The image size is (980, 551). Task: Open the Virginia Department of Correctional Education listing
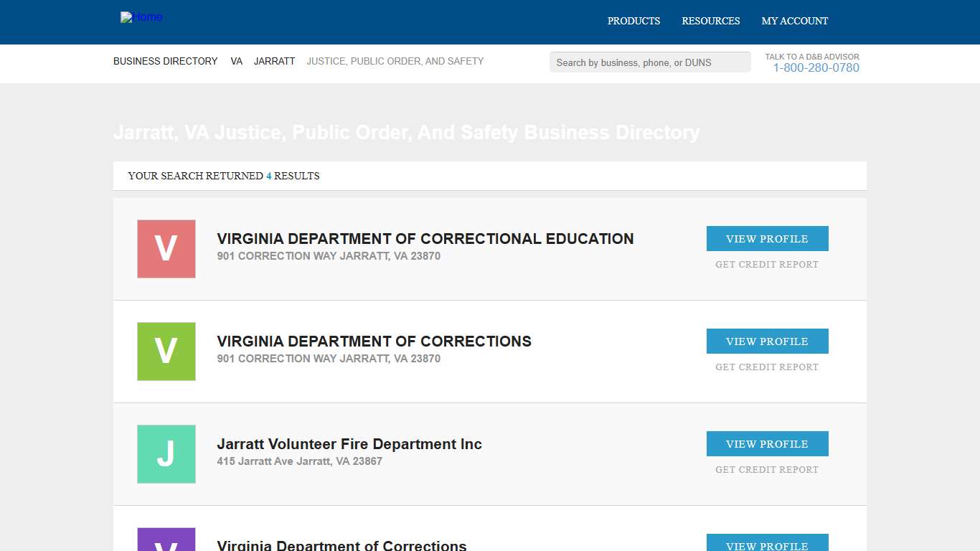coord(425,238)
